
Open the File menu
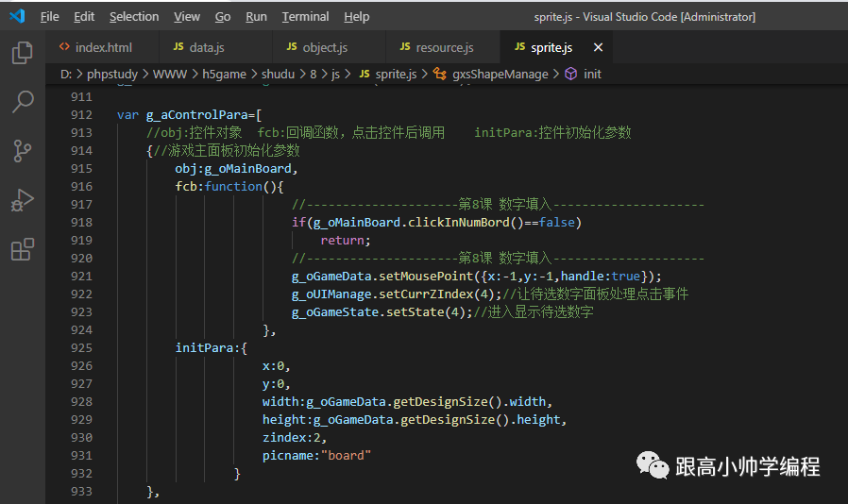(x=50, y=17)
